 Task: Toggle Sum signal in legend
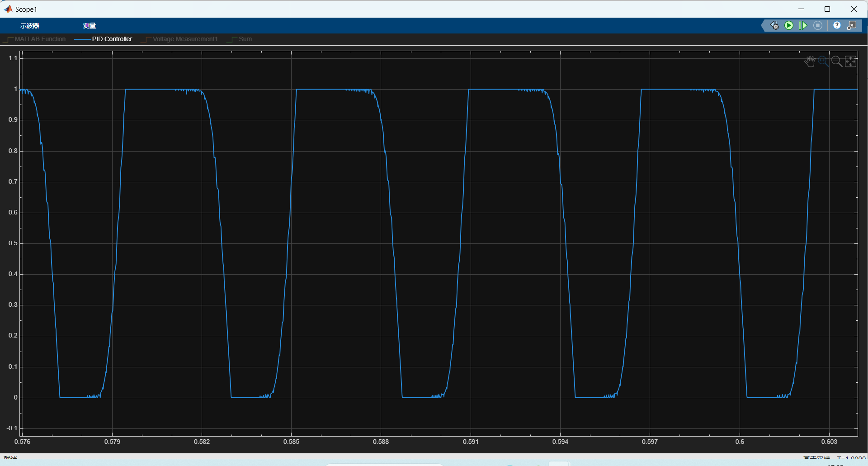239,39
